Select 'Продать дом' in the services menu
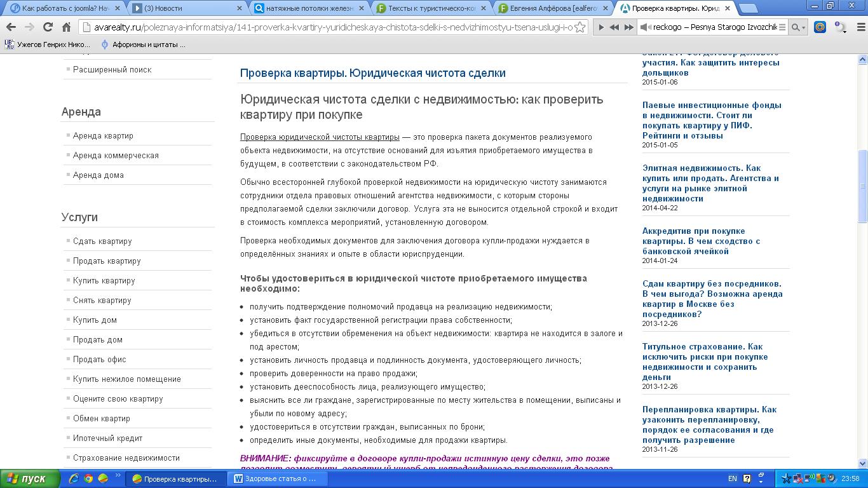This screenshot has width=868, height=488. [98, 339]
